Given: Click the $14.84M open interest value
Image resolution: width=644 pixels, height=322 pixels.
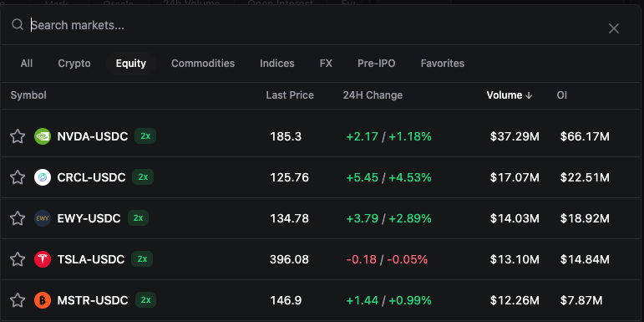Looking at the screenshot, I should (x=585, y=260).
